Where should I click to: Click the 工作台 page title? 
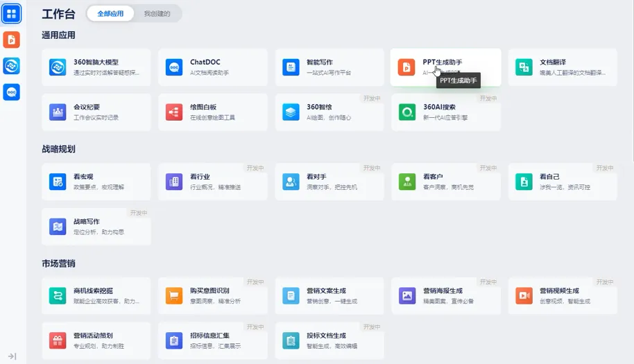point(59,14)
